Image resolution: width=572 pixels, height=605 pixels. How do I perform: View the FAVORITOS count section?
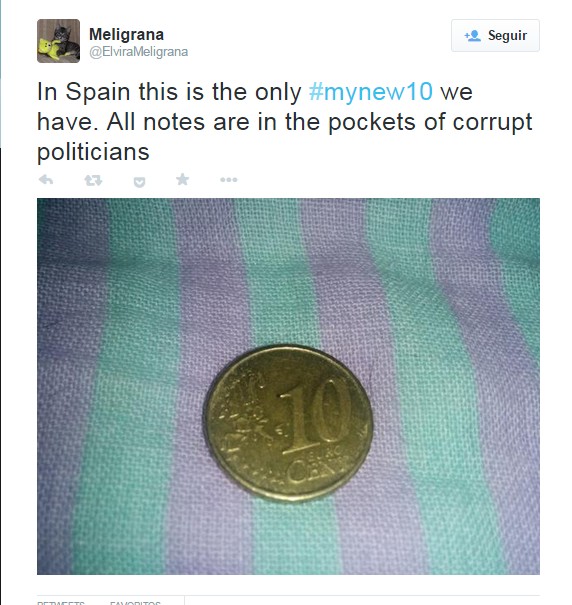coord(135,602)
